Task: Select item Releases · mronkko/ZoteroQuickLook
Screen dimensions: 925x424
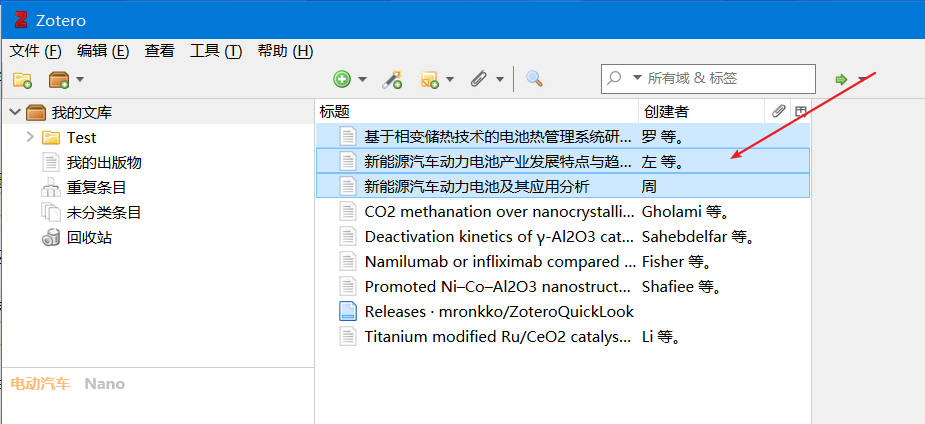Action: click(563, 311)
